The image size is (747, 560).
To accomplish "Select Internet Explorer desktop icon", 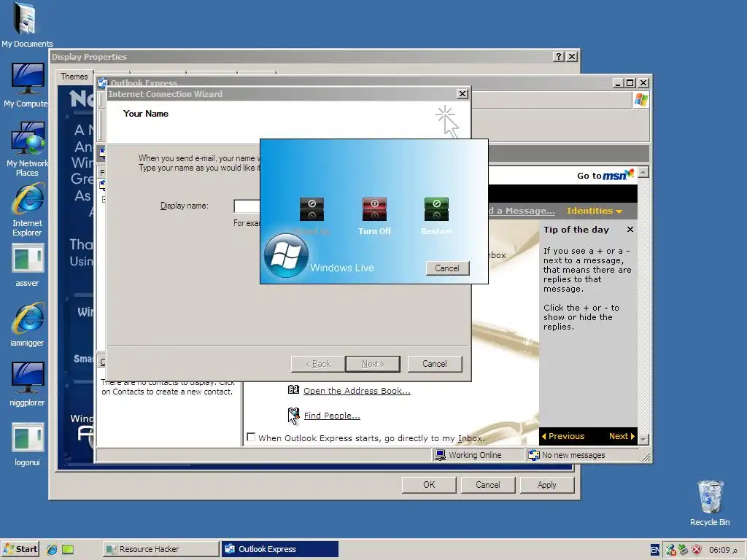I will click(27, 209).
